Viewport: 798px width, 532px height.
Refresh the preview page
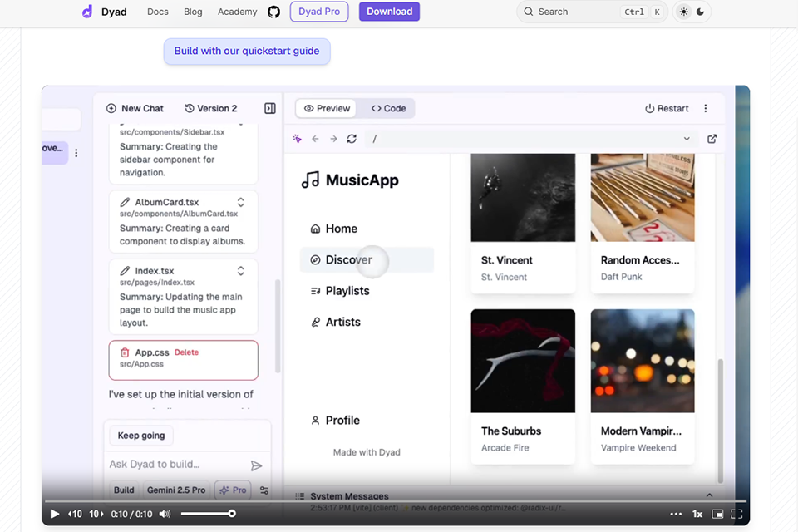[352, 139]
